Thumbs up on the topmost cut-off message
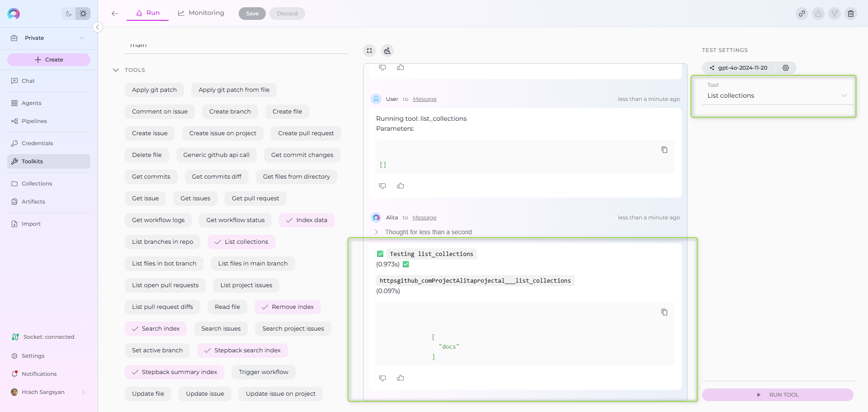 pos(401,67)
